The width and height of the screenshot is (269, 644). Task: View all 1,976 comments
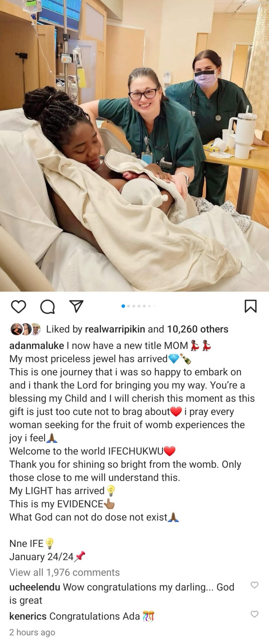[x=64, y=572]
